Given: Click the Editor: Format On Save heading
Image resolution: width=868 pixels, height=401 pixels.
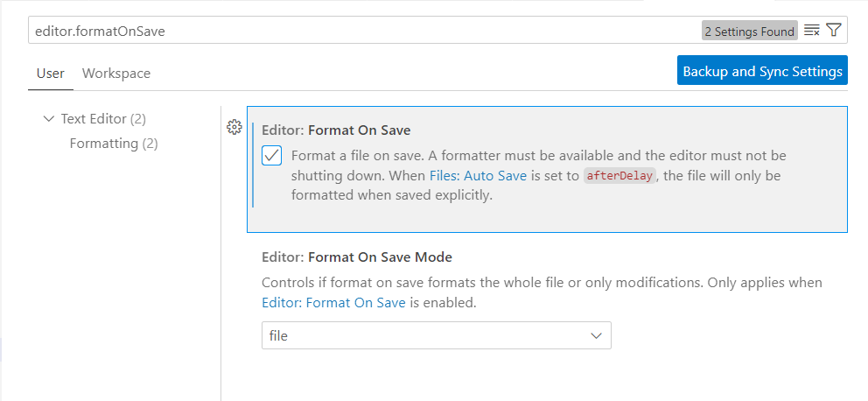Looking at the screenshot, I should pos(336,130).
